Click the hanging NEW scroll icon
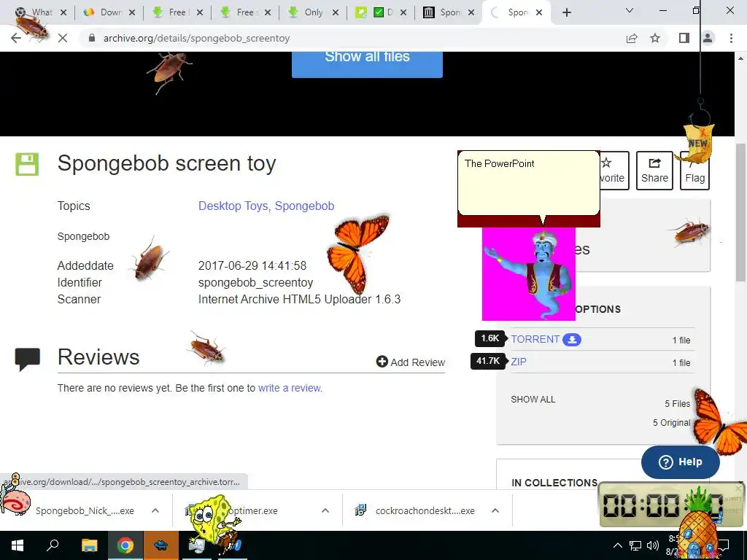Viewport: 747px width, 560px height. [x=698, y=143]
